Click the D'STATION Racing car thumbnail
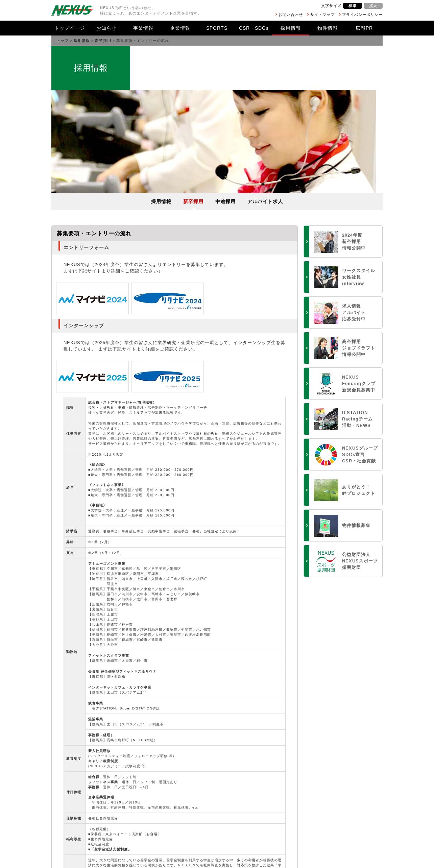The height and width of the screenshot is (868, 434). pos(326,419)
